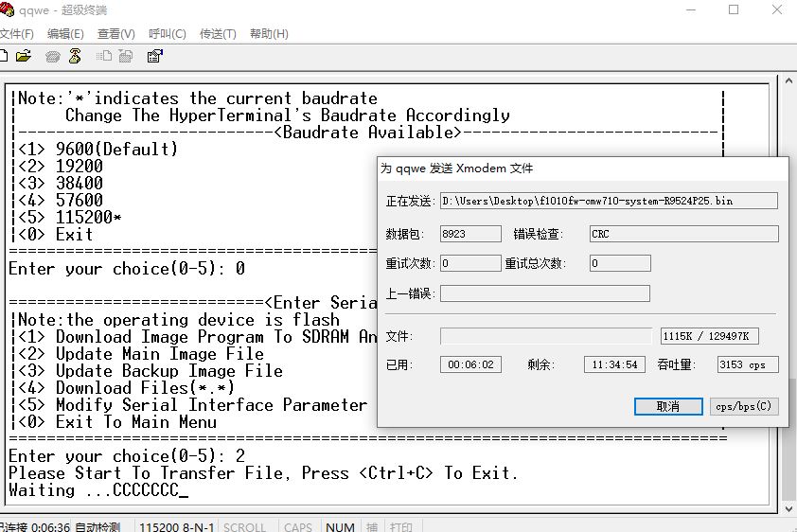Open the 帮助(H) menu
Screen dimensions: 797x532
click(x=269, y=34)
